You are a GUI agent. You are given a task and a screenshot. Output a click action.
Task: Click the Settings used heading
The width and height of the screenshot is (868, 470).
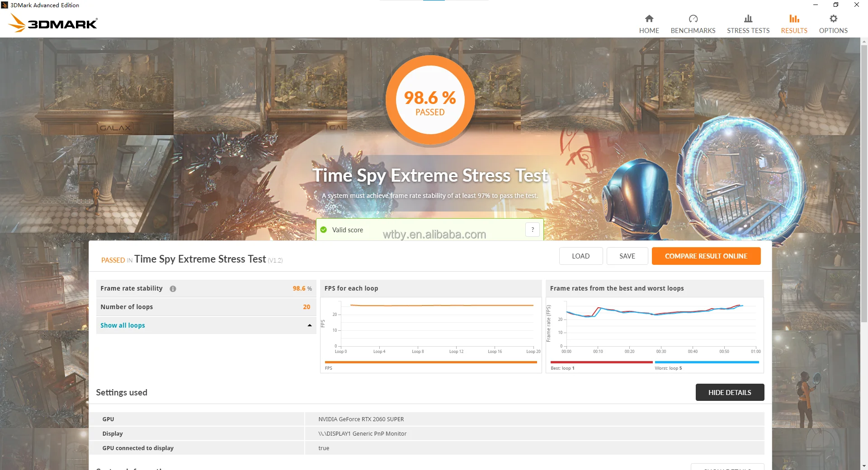[x=122, y=392]
